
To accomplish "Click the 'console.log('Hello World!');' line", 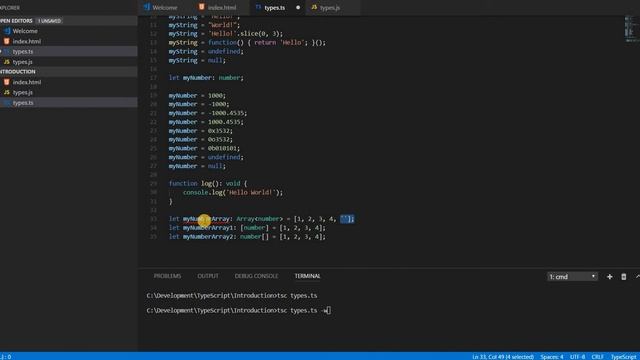I will click(x=233, y=192).
